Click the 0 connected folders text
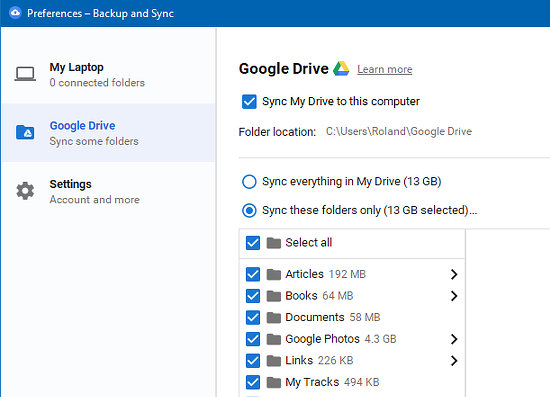 click(x=97, y=82)
